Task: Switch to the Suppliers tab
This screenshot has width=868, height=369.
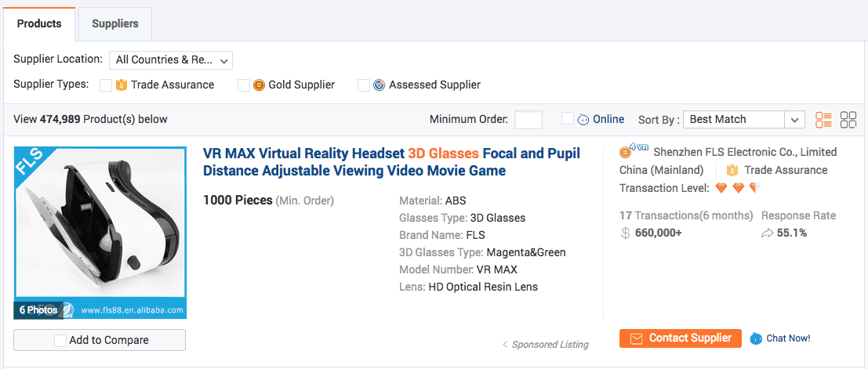Action: coord(115,24)
